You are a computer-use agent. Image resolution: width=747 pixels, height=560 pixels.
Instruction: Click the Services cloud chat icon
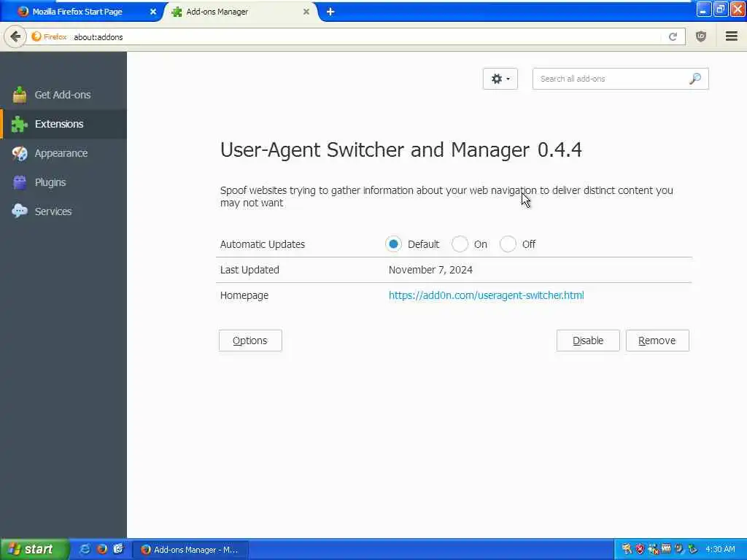click(x=20, y=211)
